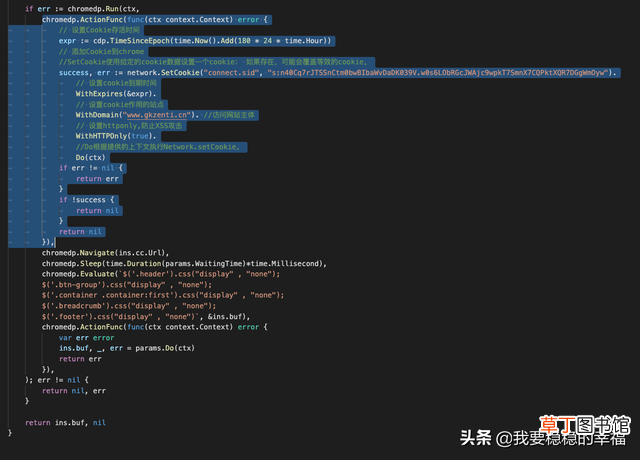Click the 'expr' variable at the start of its assignment

(67, 41)
